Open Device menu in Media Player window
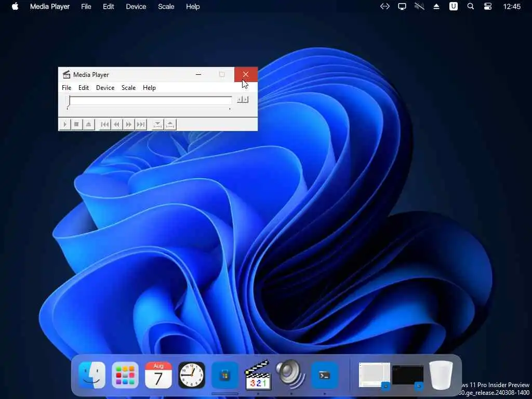 click(x=105, y=87)
